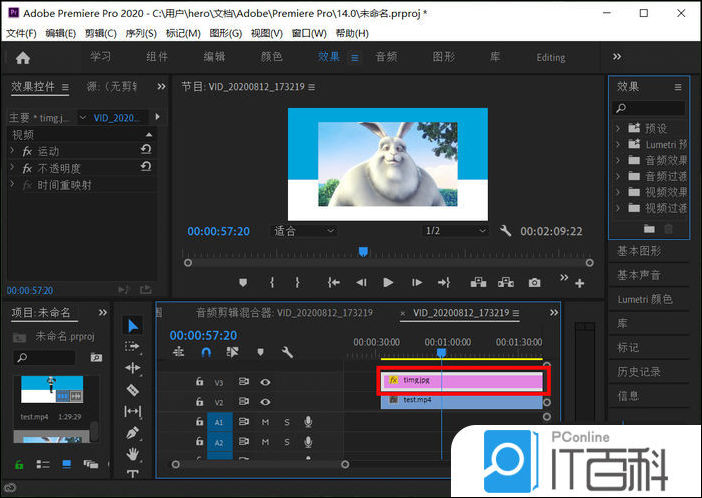Open the 适合 zoom level dropdown

click(304, 231)
